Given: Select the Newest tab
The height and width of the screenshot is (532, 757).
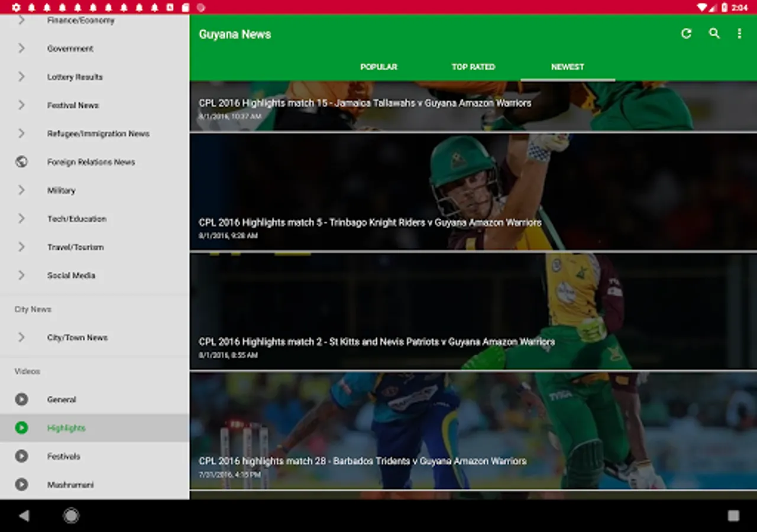Looking at the screenshot, I should click(568, 67).
